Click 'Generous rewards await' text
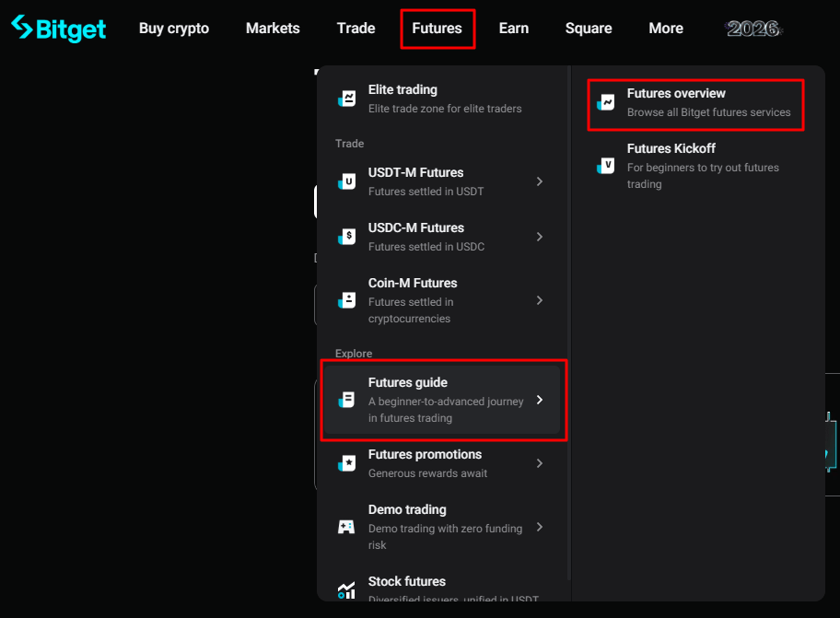 click(x=427, y=473)
